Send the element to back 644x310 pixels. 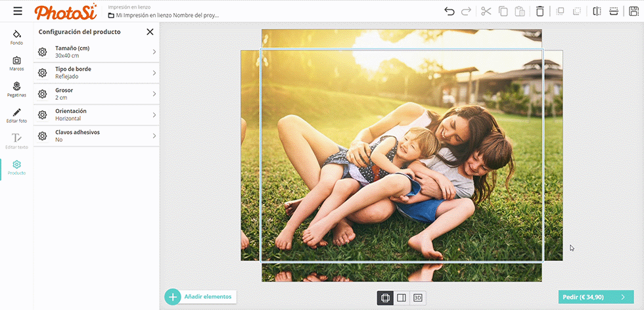577,11
